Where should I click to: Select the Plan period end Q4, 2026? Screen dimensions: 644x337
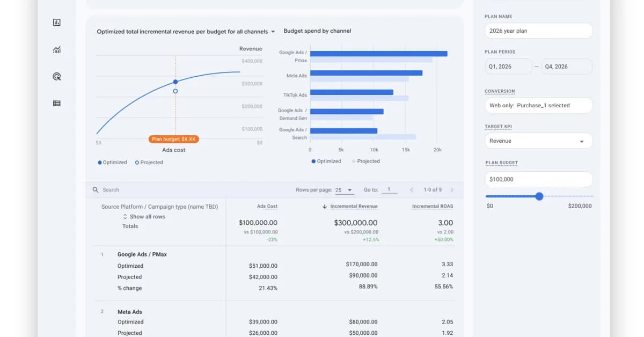[567, 67]
